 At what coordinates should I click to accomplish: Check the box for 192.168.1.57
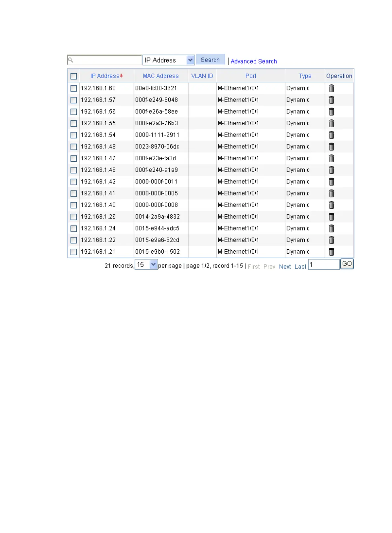point(74,100)
